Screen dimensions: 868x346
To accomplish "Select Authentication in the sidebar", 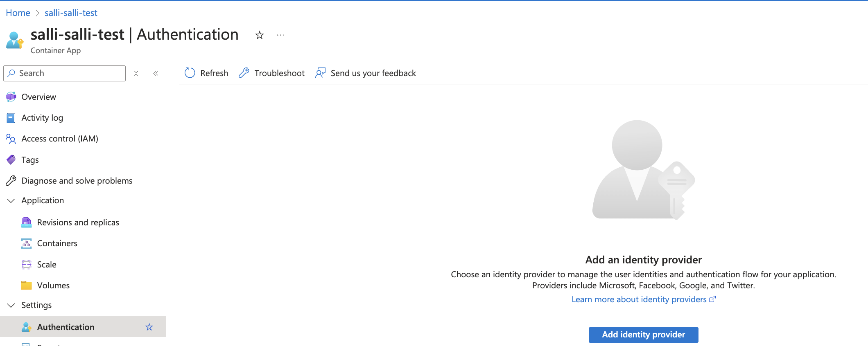I will (83, 327).
